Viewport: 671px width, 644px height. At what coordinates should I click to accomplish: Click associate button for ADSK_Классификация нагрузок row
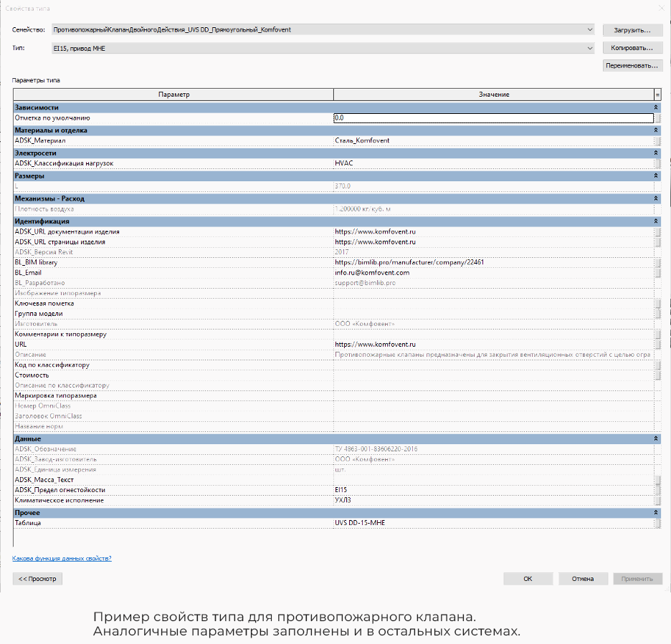657,163
